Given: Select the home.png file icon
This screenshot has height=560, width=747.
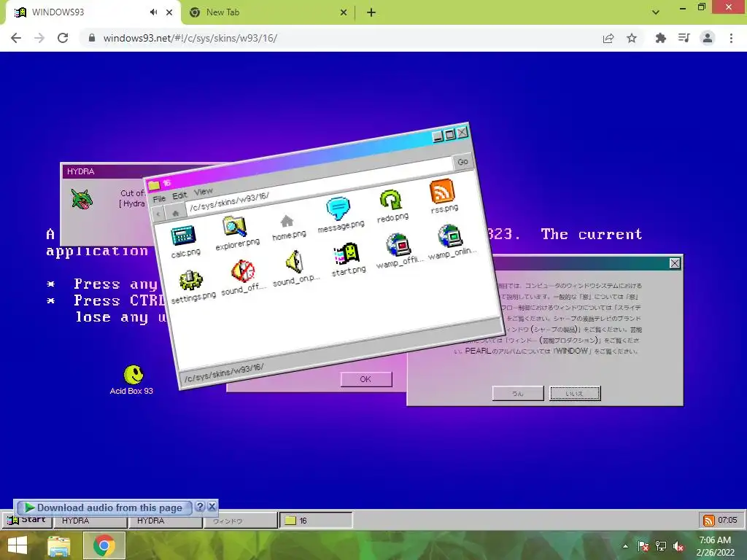Looking at the screenshot, I should pyautogui.click(x=287, y=221).
